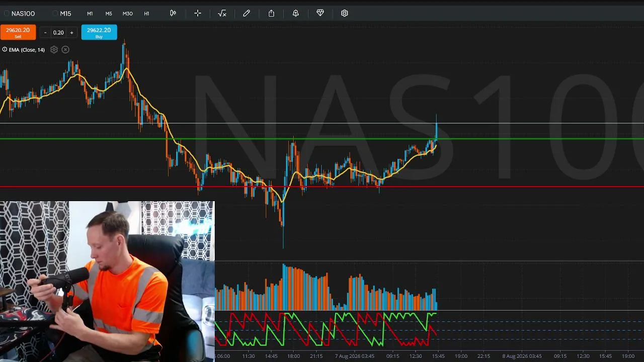Screen dimensions: 644x362
Task: Select the red horizontal support line
Action: tap(322, 187)
